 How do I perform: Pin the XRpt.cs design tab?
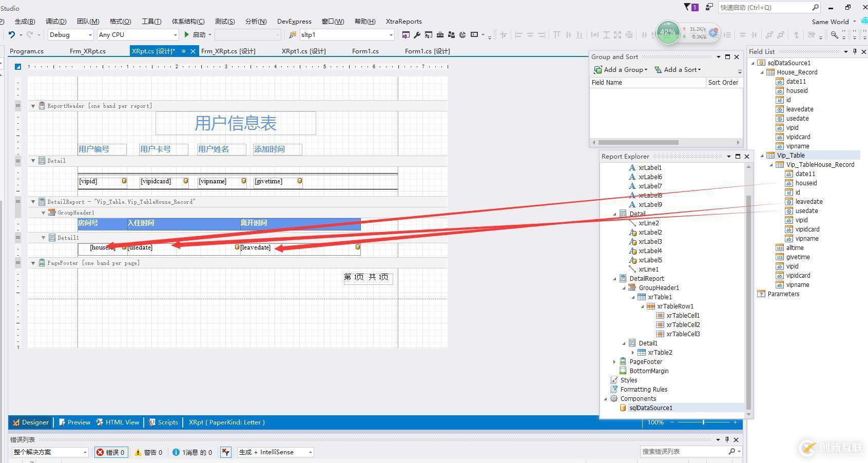point(183,51)
